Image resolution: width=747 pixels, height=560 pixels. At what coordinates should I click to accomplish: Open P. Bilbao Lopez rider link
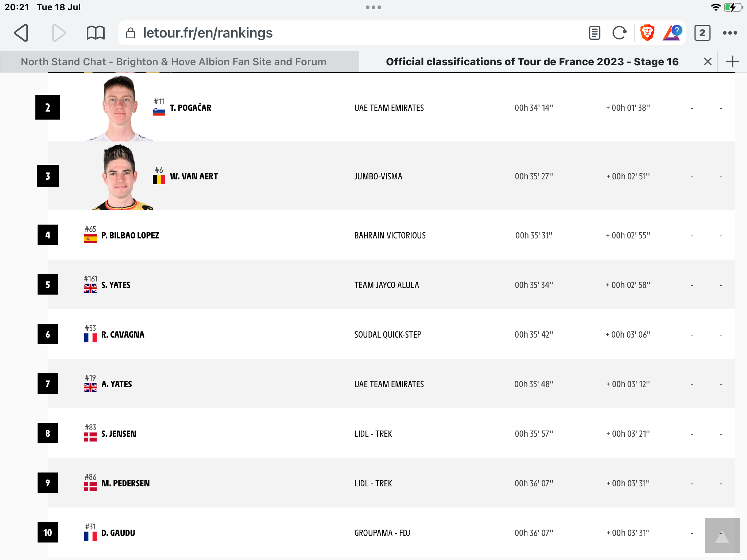130,236
